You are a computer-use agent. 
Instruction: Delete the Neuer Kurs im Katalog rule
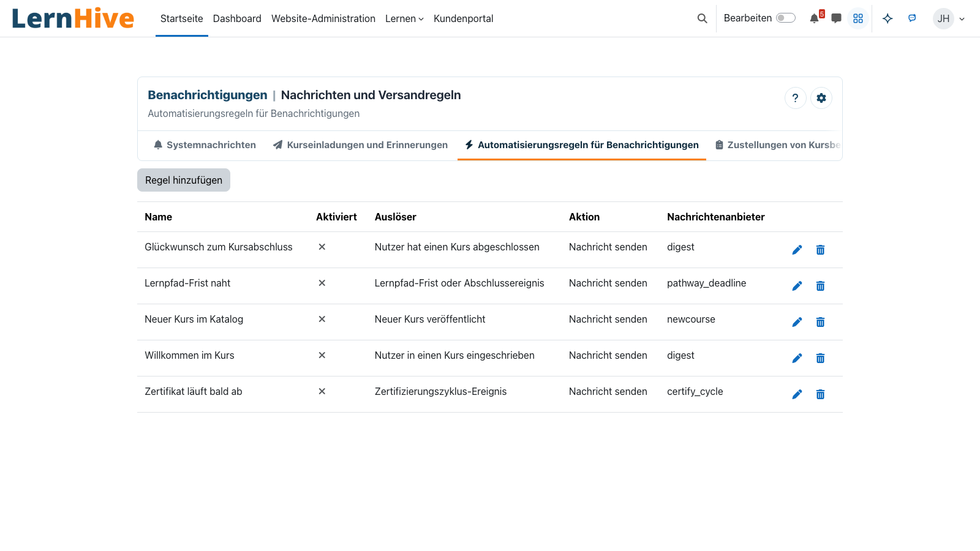click(820, 322)
